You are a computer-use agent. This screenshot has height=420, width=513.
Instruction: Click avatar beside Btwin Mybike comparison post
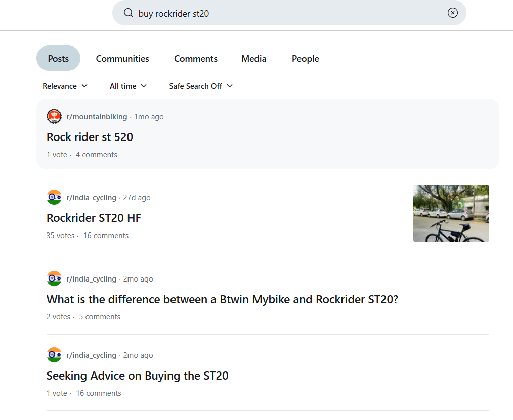pyautogui.click(x=54, y=279)
